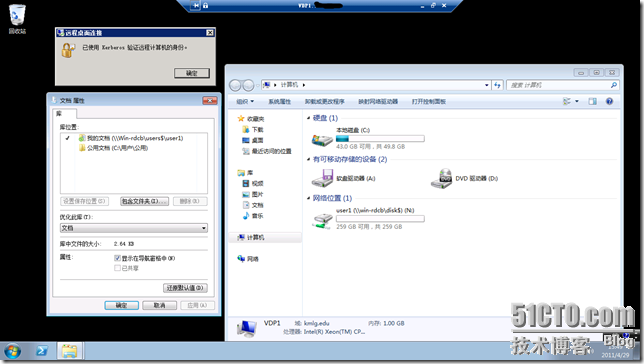Click Uninstall or change a program
644x364 pixels.
(x=324, y=101)
